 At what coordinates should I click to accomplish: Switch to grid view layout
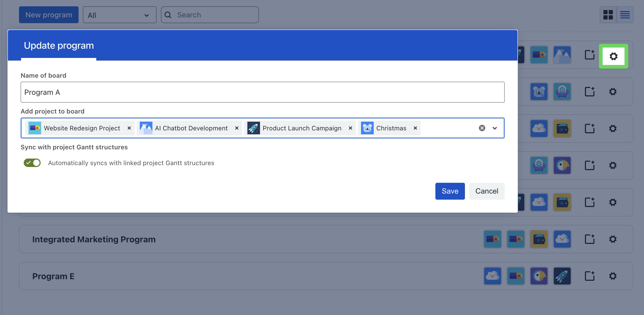point(608,15)
